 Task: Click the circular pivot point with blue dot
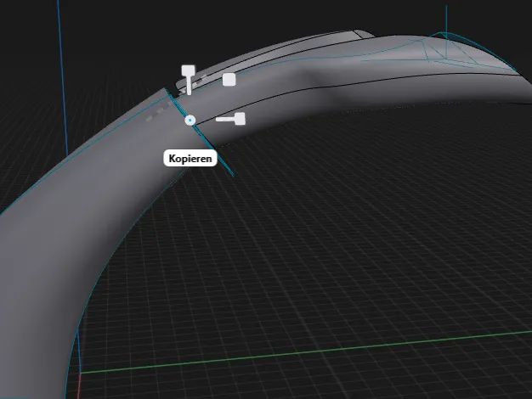tap(190, 121)
